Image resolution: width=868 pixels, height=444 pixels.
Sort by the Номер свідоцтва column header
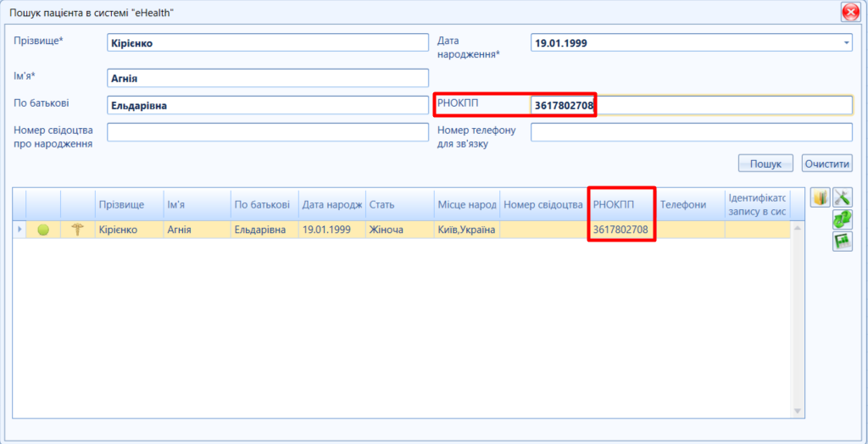(x=544, y=205)
